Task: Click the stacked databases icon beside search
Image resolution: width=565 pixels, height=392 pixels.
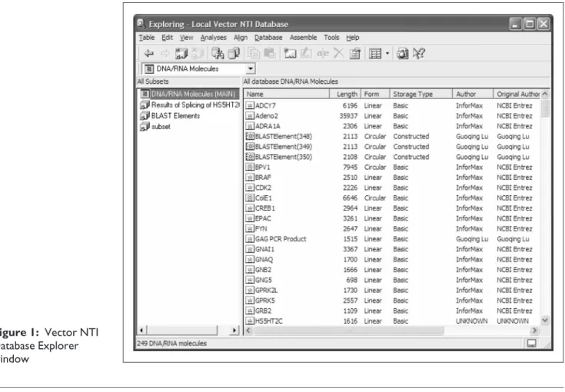Action: [x=234, y=54]
